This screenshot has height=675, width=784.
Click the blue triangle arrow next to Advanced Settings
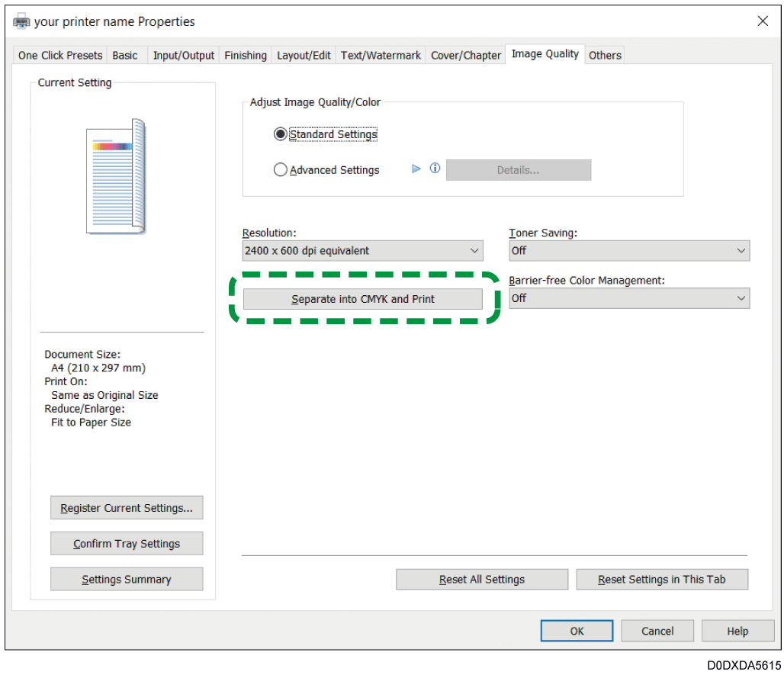(416, 169)
